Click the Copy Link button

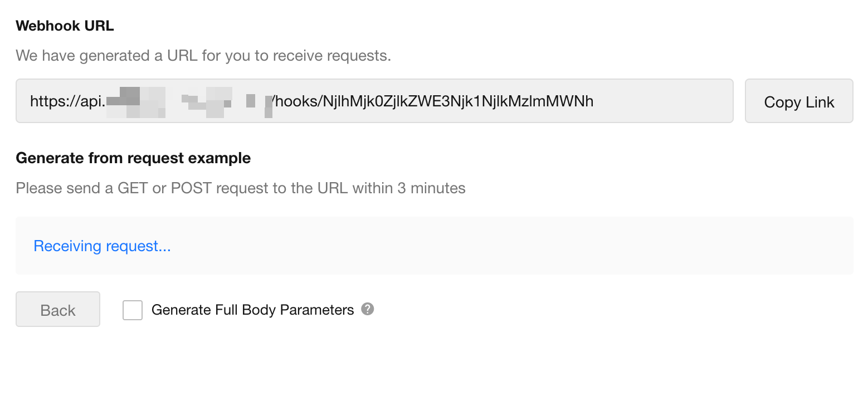pyautogui.click(x=798, y=101)
